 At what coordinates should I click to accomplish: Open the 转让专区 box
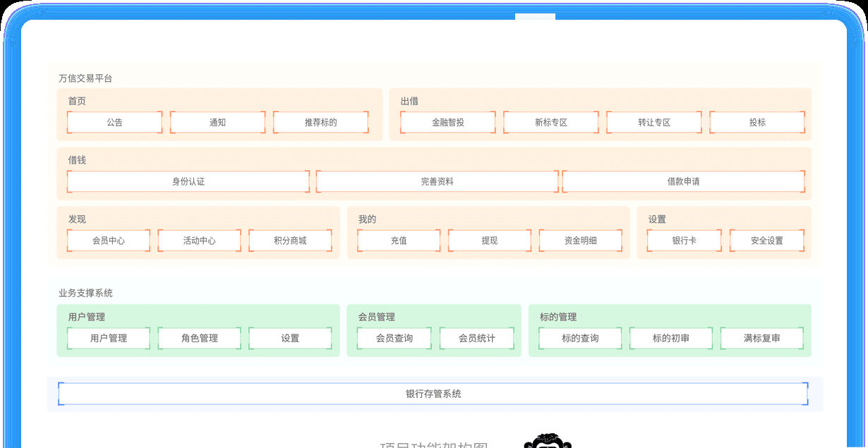653,121
